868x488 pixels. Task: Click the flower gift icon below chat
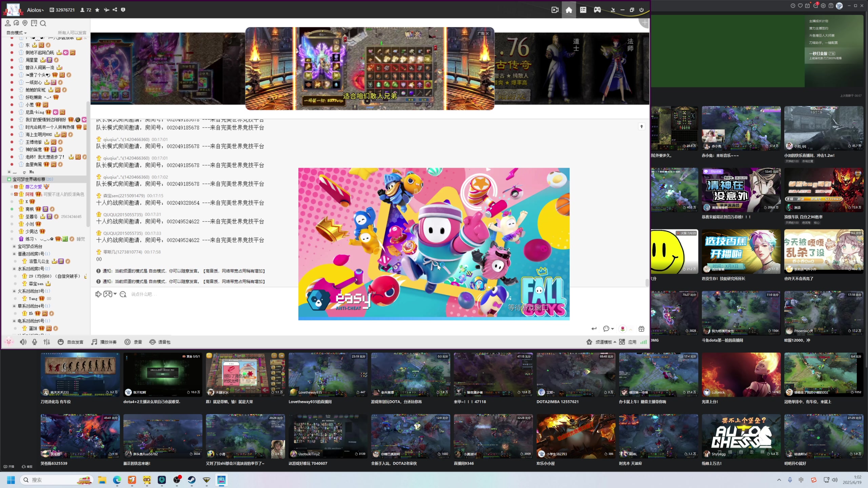[623, 329]
